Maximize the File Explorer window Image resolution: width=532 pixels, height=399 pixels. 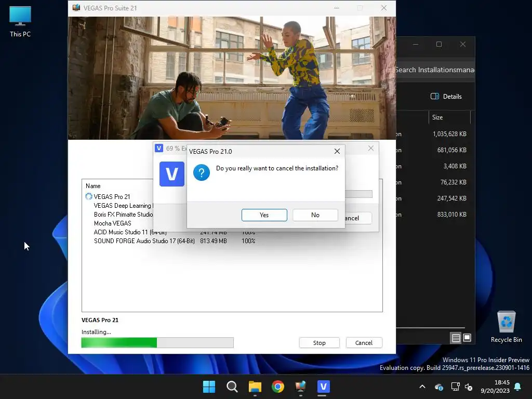[x=439, y=45]
